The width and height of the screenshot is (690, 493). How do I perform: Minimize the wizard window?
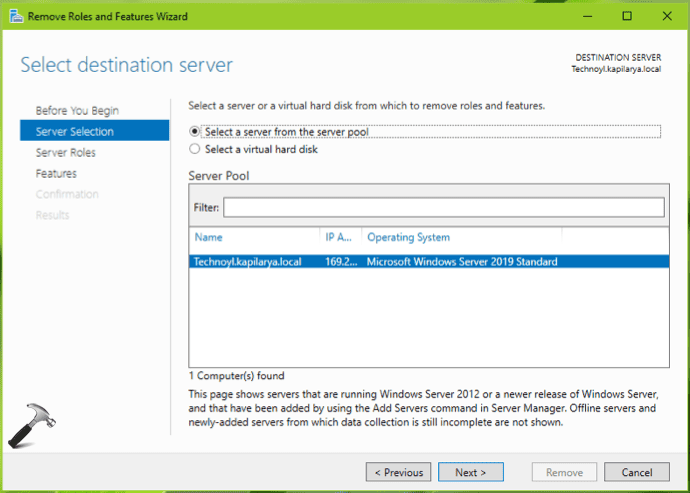587,16
